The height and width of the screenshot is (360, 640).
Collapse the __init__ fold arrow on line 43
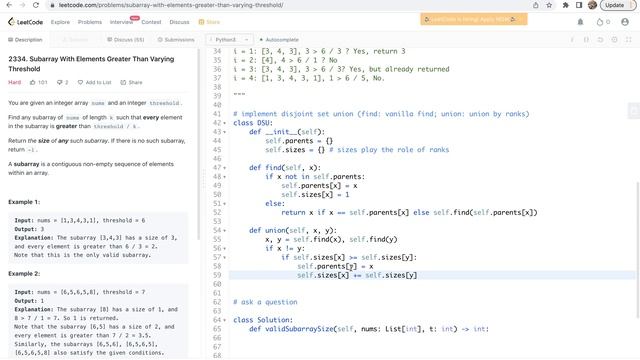[224, 132]
